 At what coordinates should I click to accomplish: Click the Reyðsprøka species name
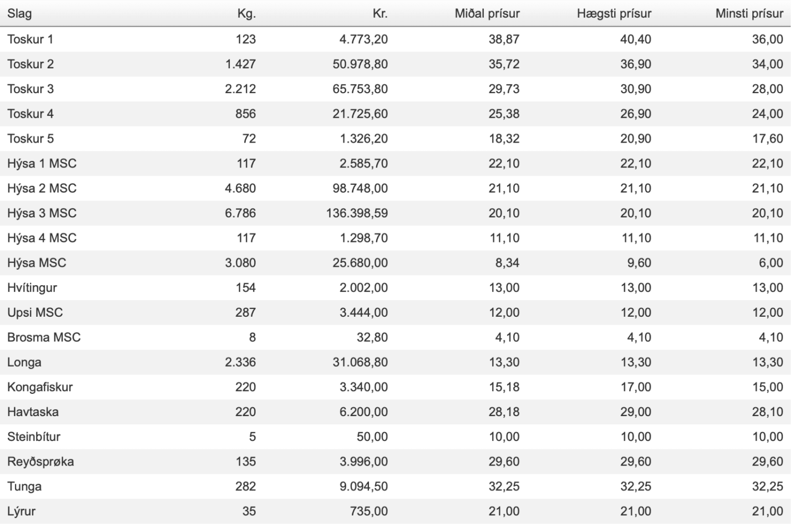[x=41, y=462]
